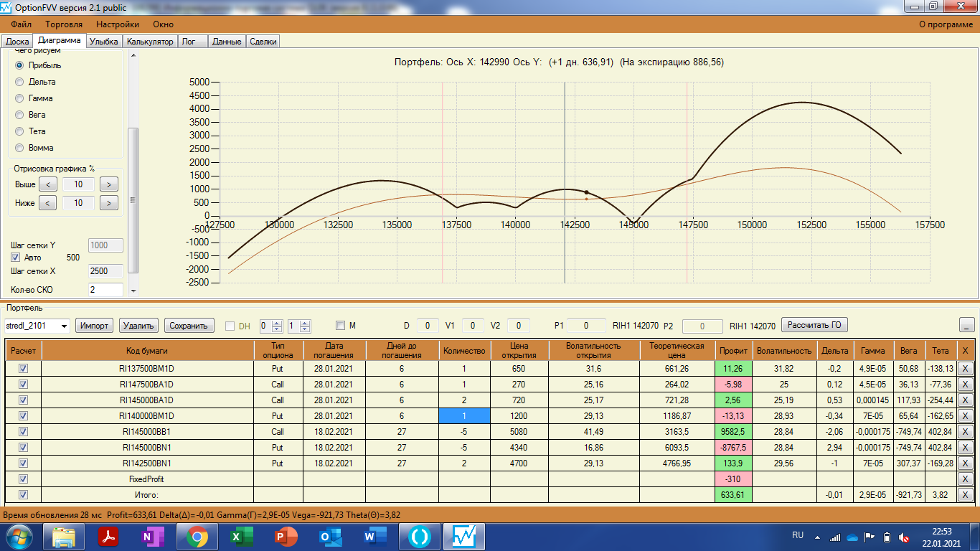Show hidden tray icons arrow
Image resolution: width=980 pixels, height=551 pixels.
pos(816,537)
